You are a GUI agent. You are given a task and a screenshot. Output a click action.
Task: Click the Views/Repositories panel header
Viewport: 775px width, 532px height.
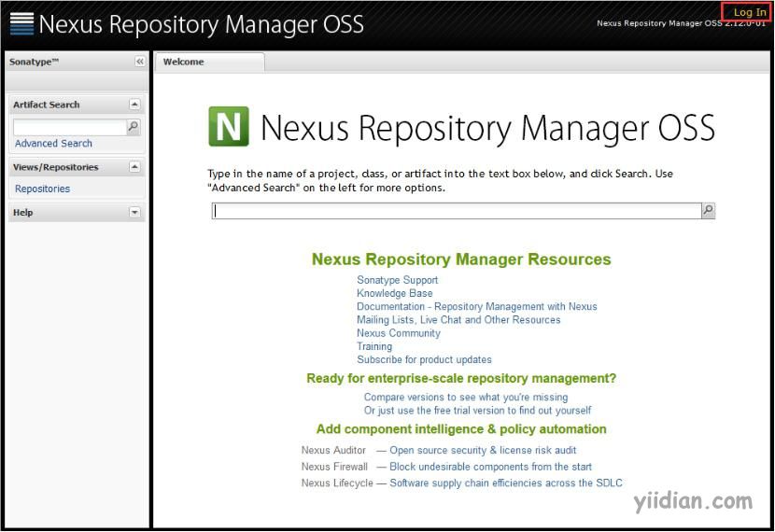(77, 167)
